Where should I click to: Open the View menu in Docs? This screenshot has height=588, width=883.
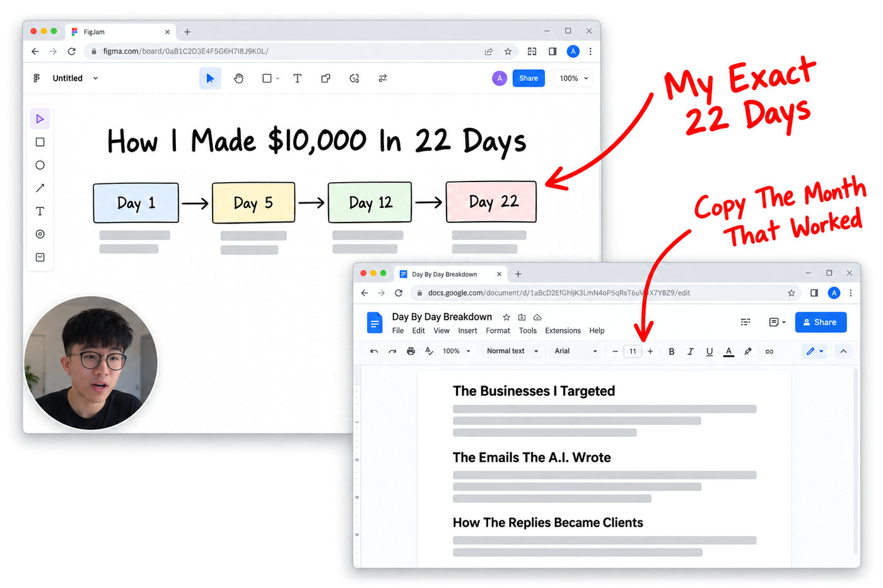pos(441,330)
